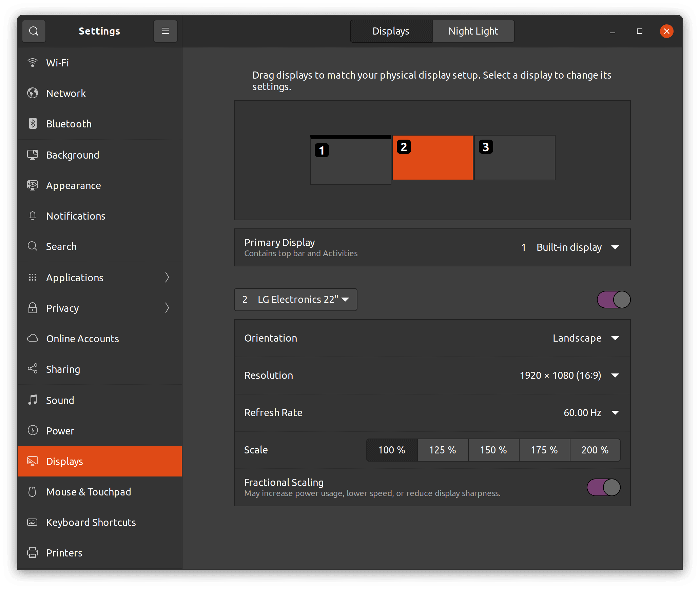The height and width of the screenshot is (589, 700).
Task: Switch to the Night Light tab
Action: pos(473,31)
